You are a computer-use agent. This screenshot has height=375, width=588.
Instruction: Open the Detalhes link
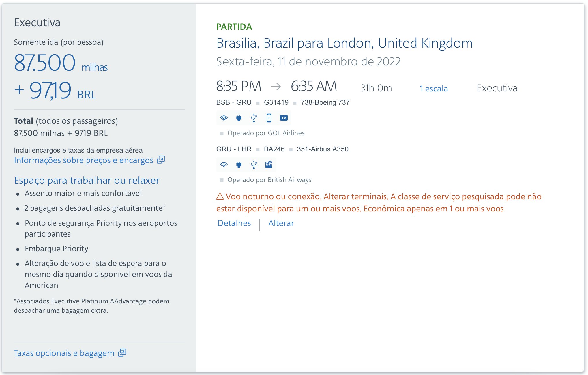(x=234, y=223)
